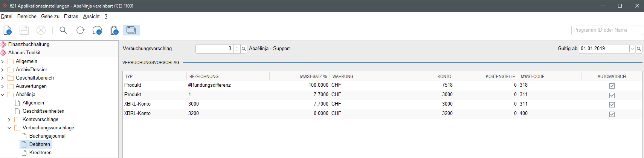Expand the Auswertungen tree node
The height and width of the screenshot is (158, 644).
[3, 86]
